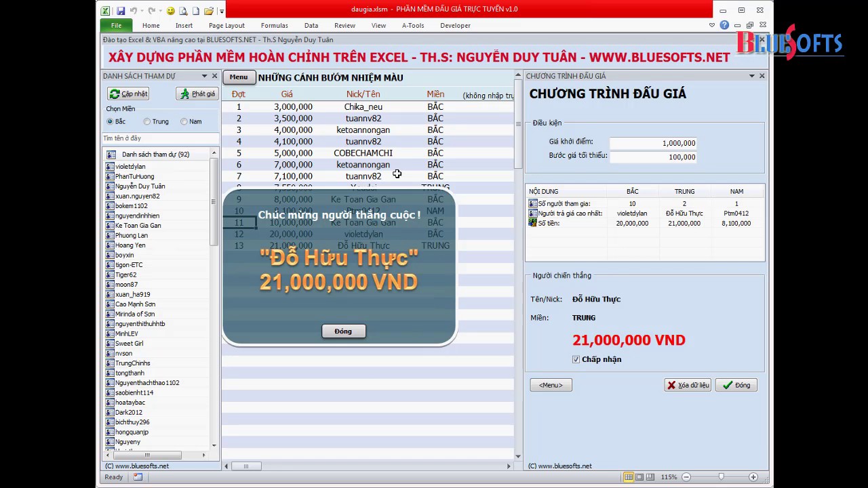Close the Chương Trình Đấu Giá pane
868x488 pixels.
pos(762,76)
